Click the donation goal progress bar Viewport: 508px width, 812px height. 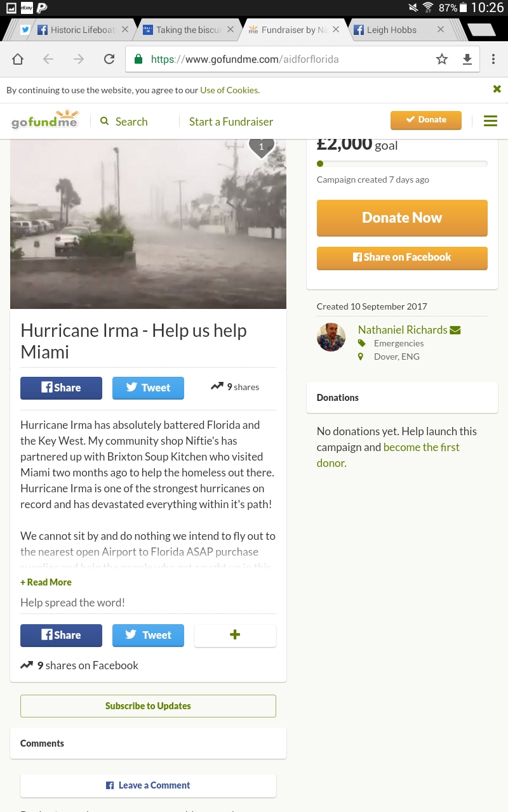(x=402, y=164)
